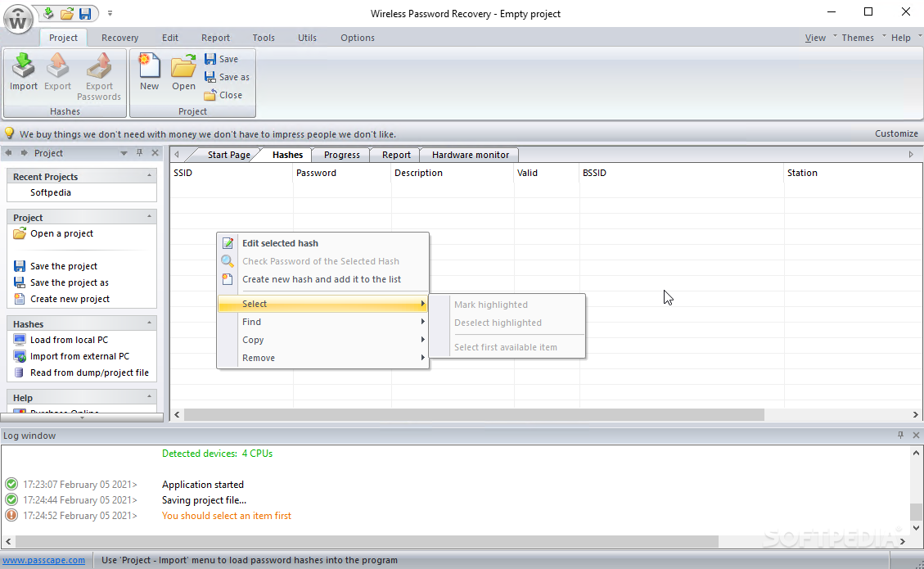This screenshot has width=924, height=569.
Task: Click the quick access save disk icon
Action: click(x=85, y=13)
